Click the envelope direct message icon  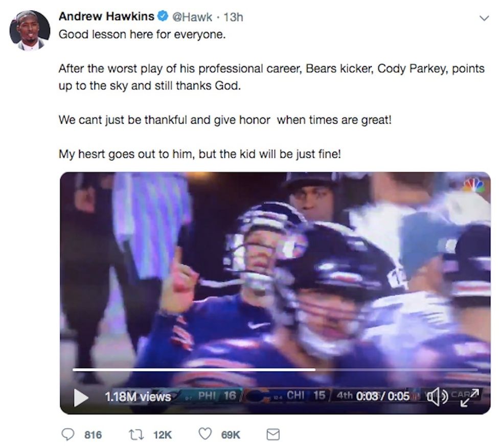point(274,434)
